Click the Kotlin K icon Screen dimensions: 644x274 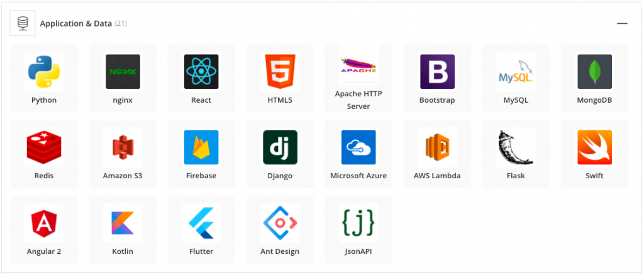pos(123,223)
